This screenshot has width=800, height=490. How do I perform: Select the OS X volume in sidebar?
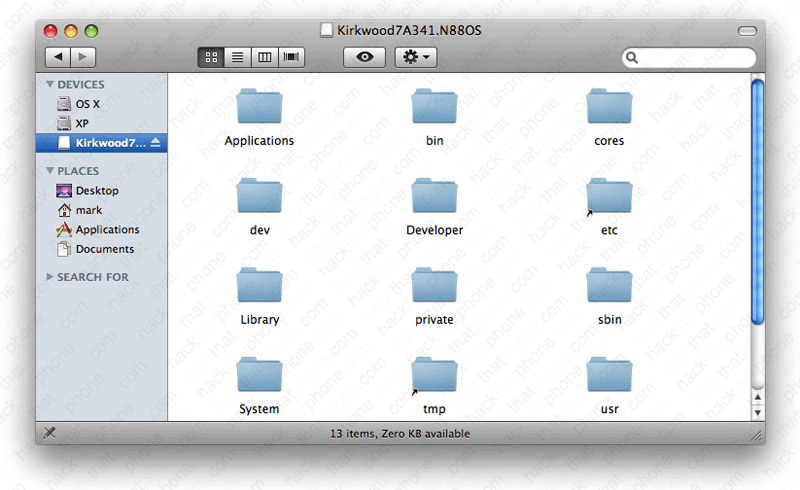(88, 104)
